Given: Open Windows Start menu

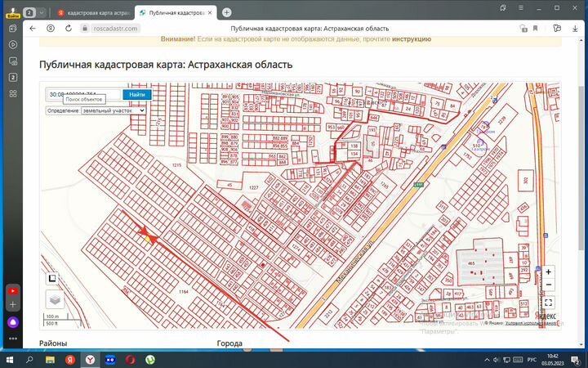Looking at the screenshot, I should click(9, 359).
